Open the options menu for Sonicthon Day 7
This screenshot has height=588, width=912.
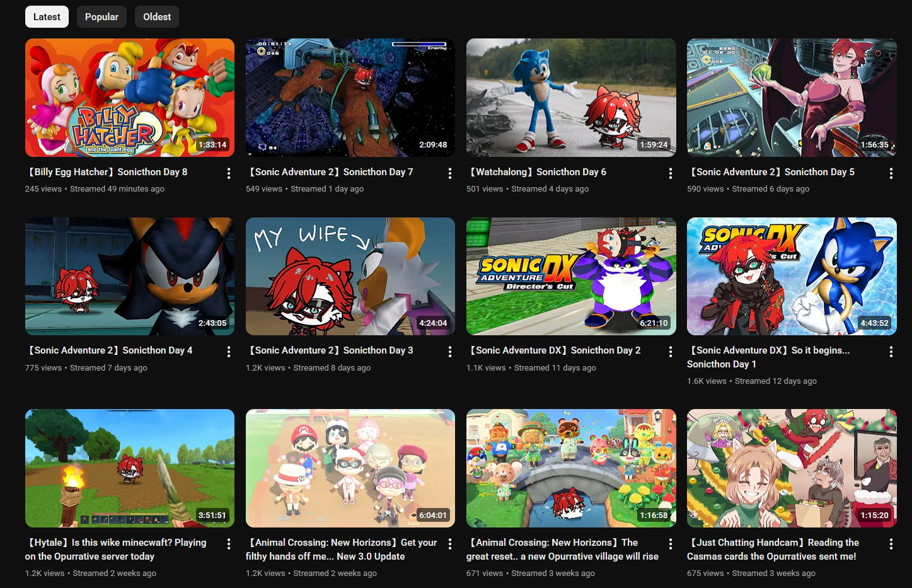(x=449, y=173)
